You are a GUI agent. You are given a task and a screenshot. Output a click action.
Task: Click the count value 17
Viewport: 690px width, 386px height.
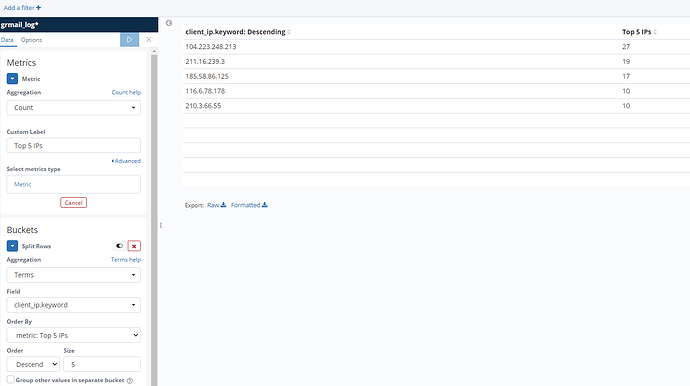point(626,76)
